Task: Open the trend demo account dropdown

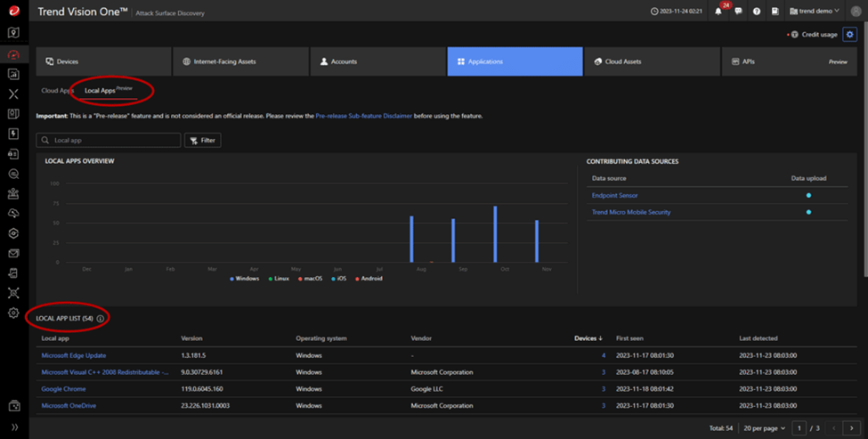Action: [x=815, y=11]
